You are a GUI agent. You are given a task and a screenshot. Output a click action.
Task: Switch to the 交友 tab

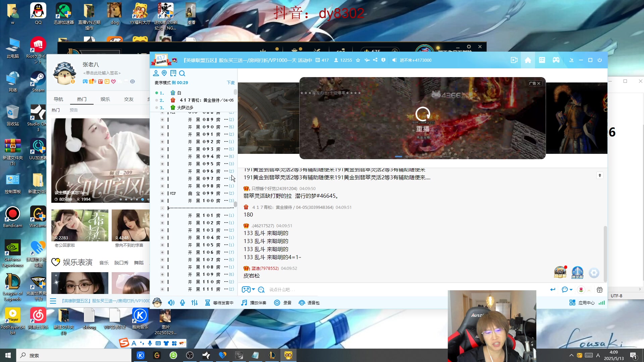(x=129, y=99)
